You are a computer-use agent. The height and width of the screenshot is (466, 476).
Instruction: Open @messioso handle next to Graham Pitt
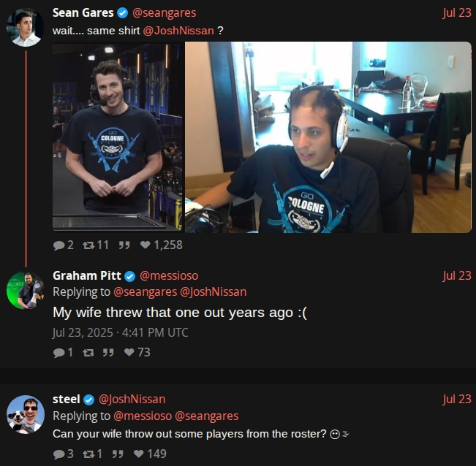[169, 275]
